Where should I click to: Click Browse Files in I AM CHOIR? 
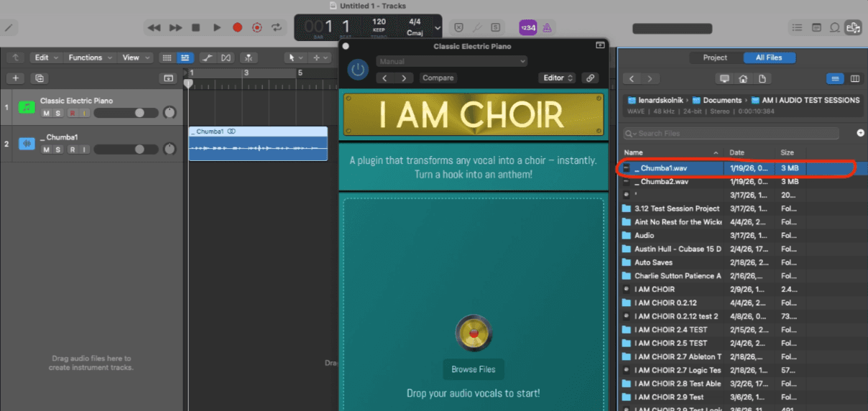pyautogui.click(x=474, y=369)
